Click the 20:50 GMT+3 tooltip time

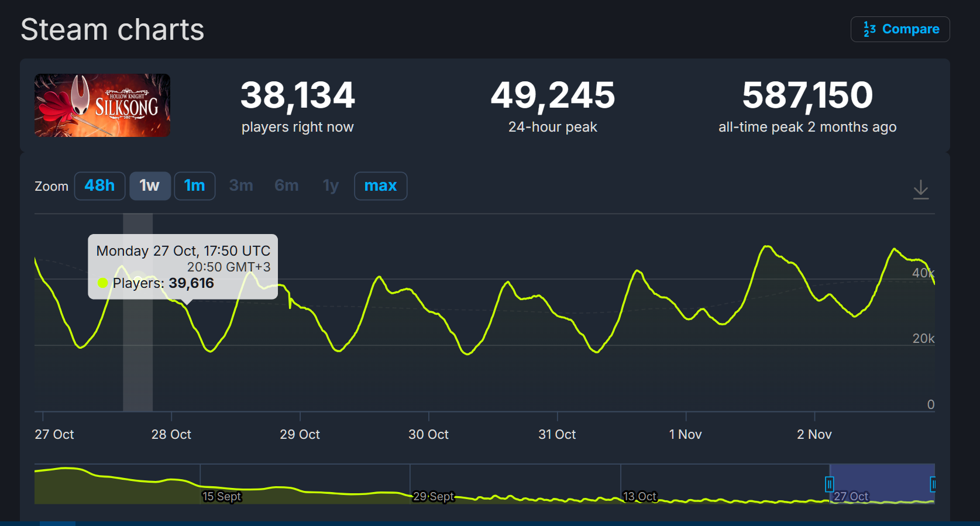(229, 267)
